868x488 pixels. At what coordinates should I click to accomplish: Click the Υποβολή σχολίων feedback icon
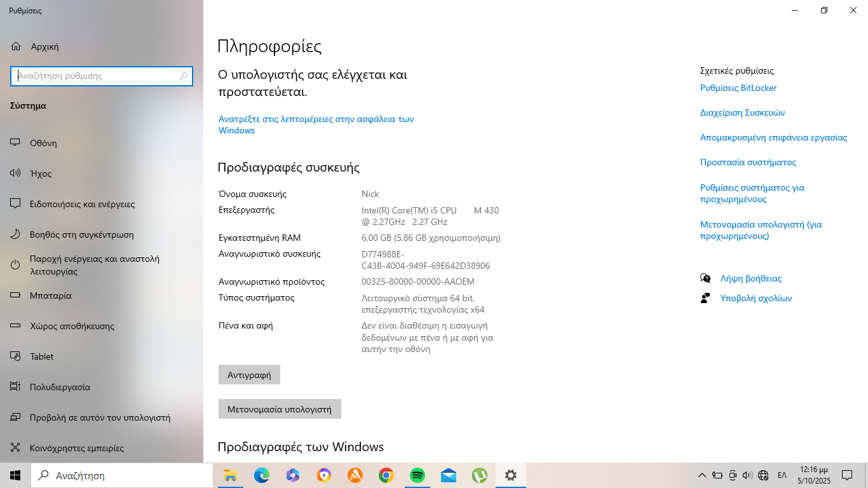(705, 298)
